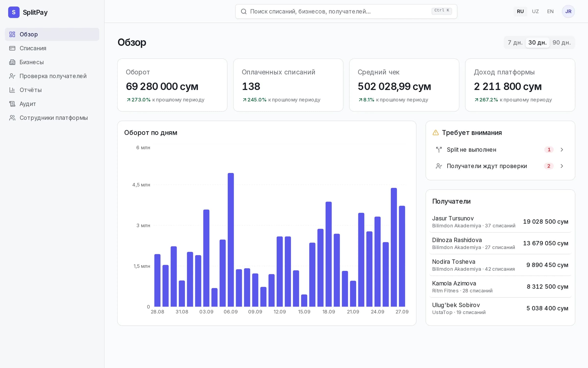Click the Отчёты chart icon
Screen dimensions: 588x368
[12, 90]
